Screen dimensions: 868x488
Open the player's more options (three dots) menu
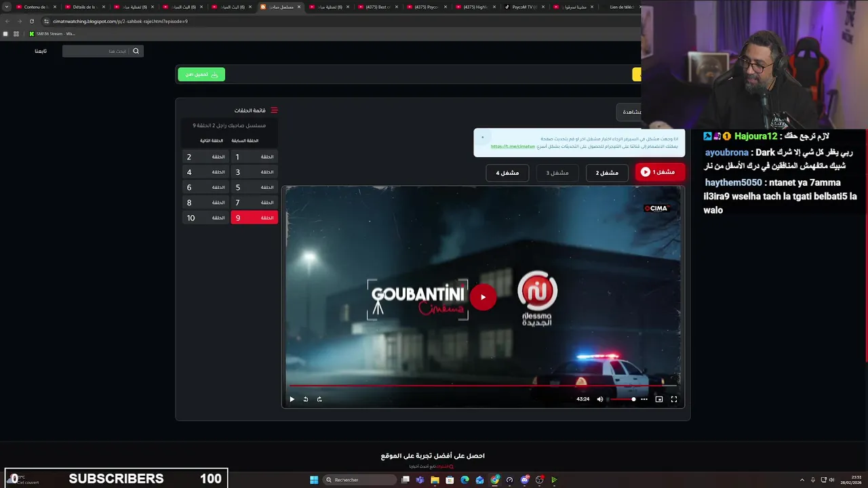point(644,399)
